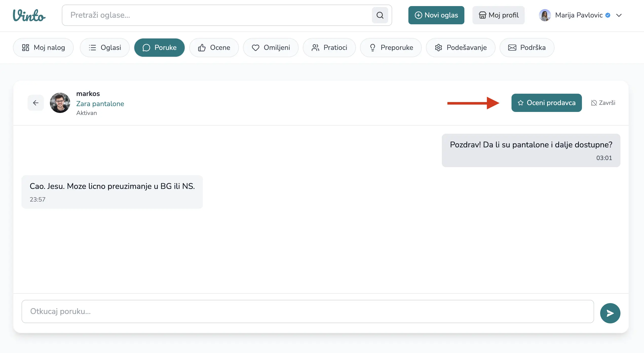
Task: Select the Poruke tab
Action: (159, 48)
